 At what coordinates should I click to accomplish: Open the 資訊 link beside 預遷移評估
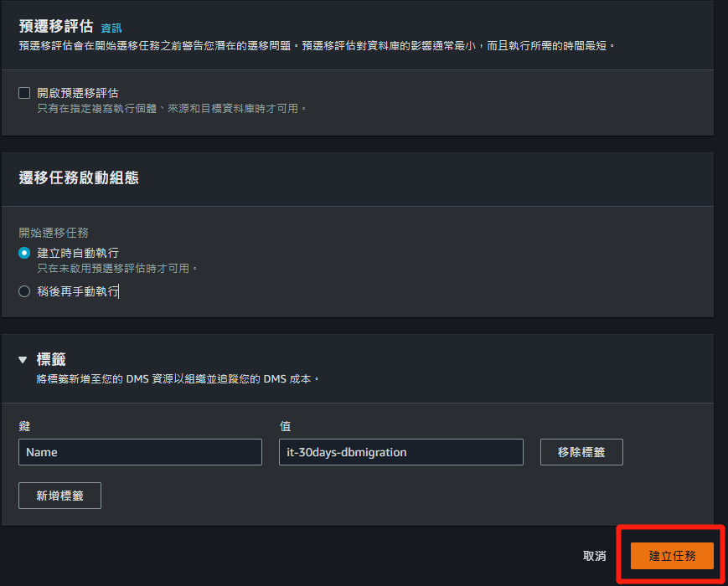pyautogui.click(x=111, y=28)
